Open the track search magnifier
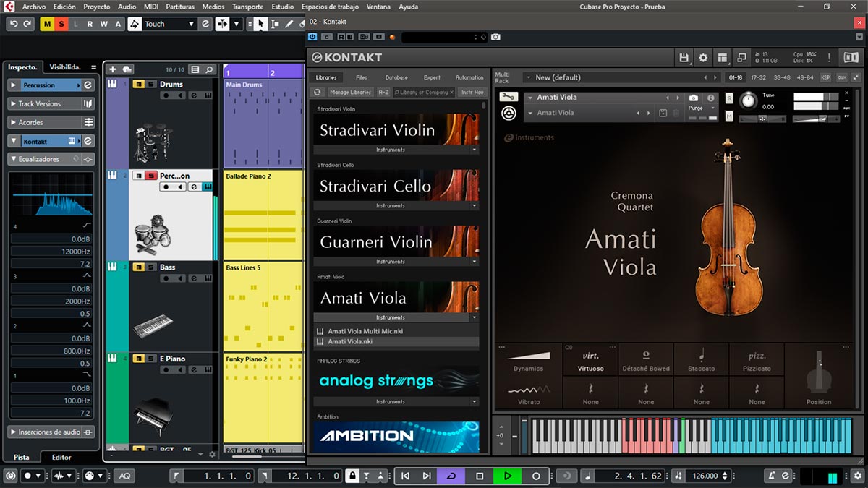Viewport: 868px width, 488px height. click(210, 69)
